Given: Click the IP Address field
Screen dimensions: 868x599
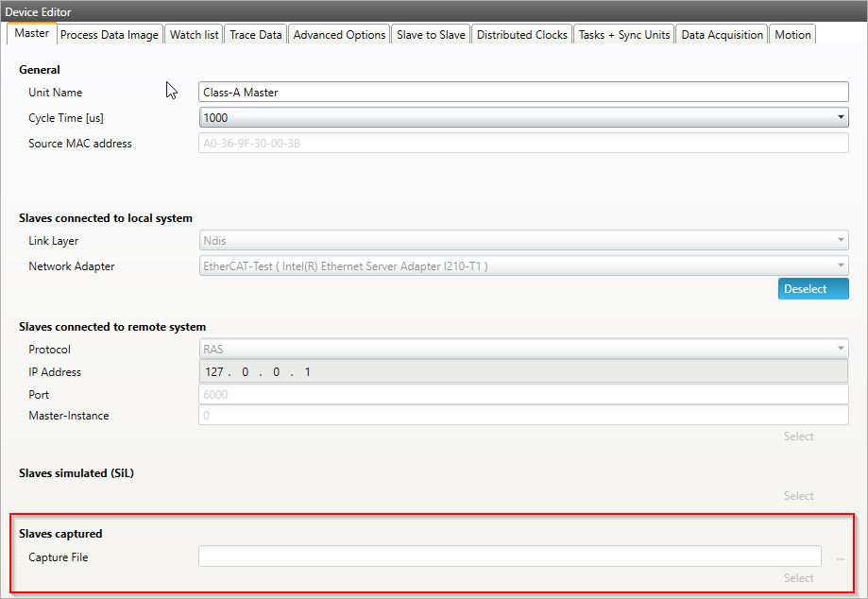Looking at the screenshot, I should tap(523, 372).
